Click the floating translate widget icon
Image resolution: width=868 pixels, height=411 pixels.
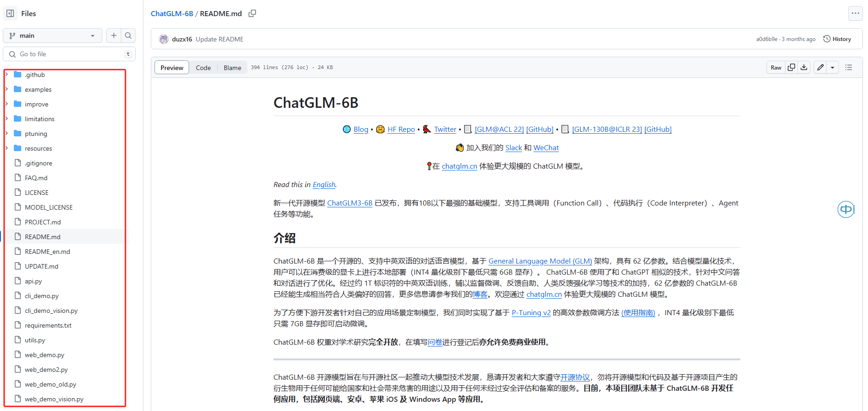click(846, 210)
